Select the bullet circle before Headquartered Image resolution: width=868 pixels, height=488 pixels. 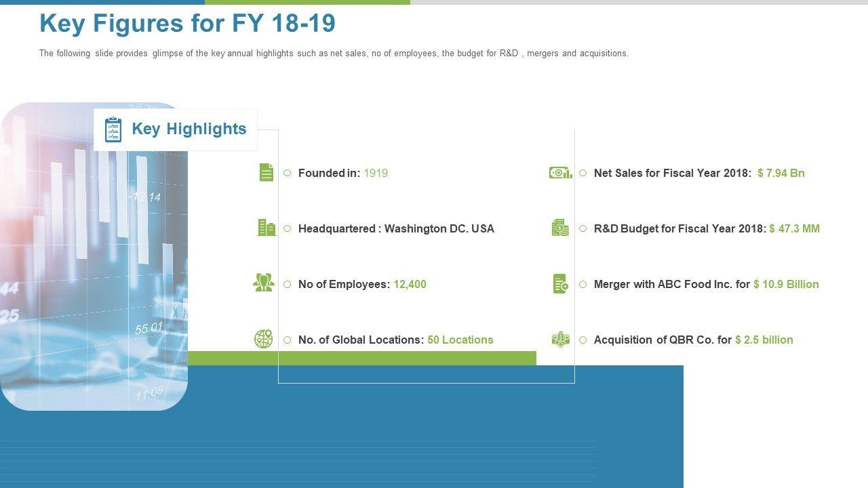pos(288,228)
